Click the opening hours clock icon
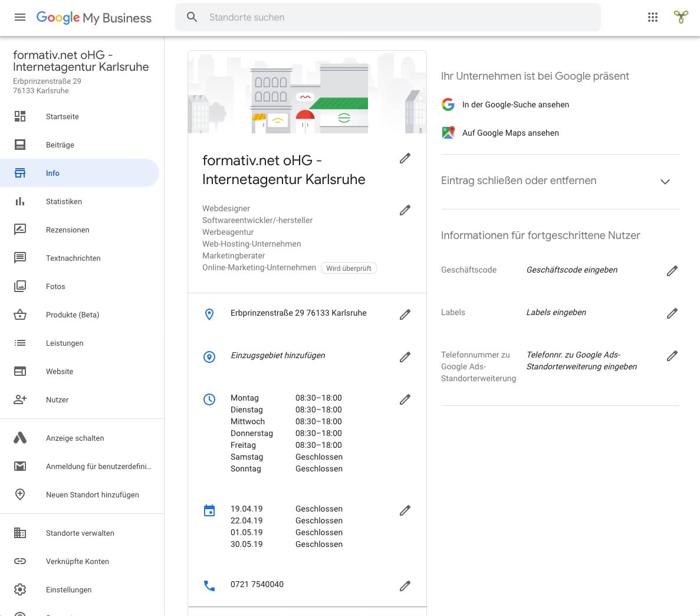 tap(209, 399)
